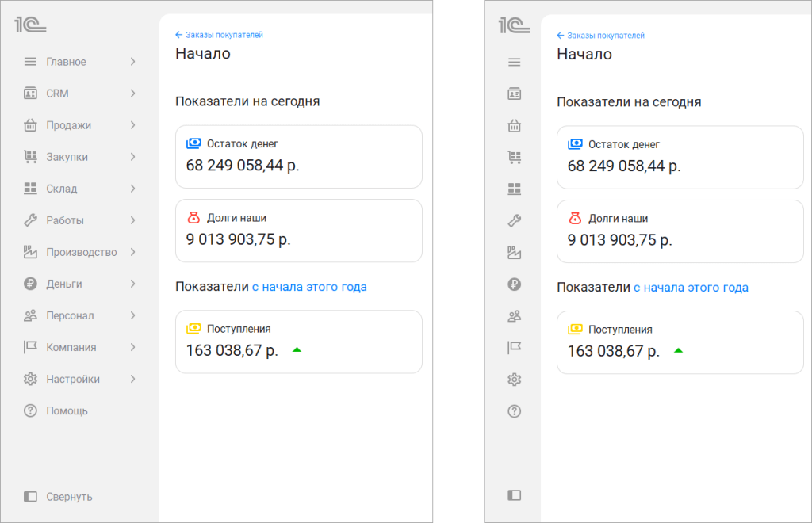Go back via 'Заказы покупателей' beside the collapsed sidebar
Image resolution: width=812 pixels, height=523 pixels.
(x=605, y=35)
